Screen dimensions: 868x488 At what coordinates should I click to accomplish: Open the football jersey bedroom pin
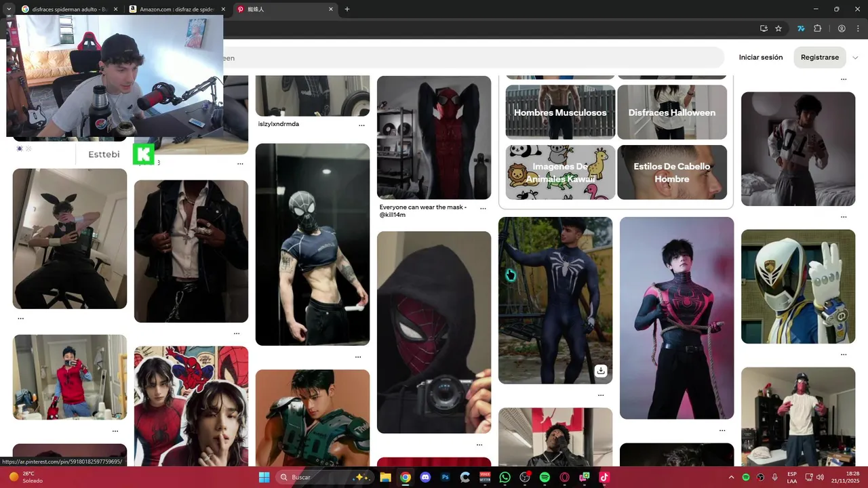click(x=798, y=149)
